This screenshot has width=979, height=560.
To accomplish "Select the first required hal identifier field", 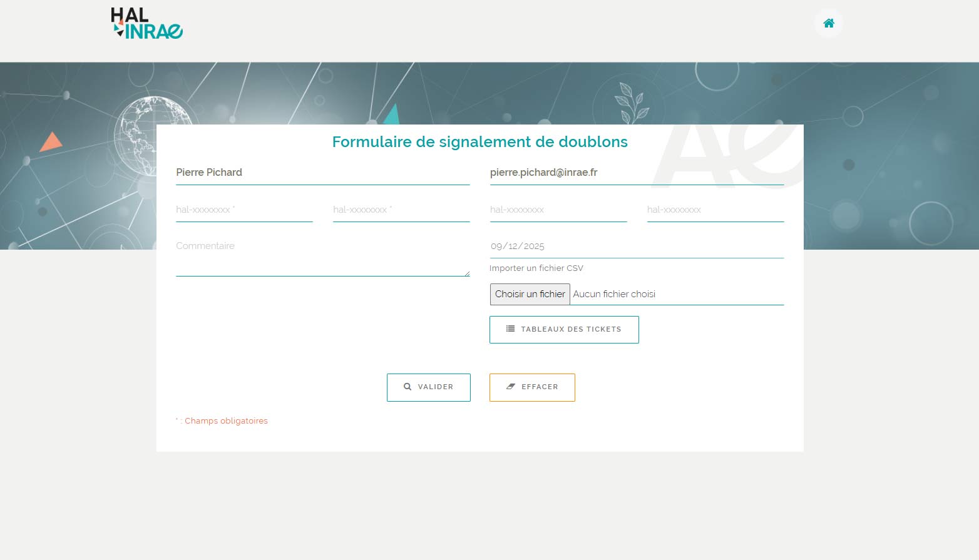I will pos(244,210).
